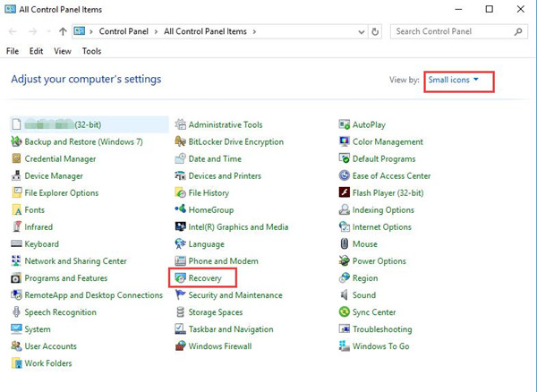The height and width of the screenshot is (392, 537).
Task: Click the search magnifier icon
Action: [518, 31]
